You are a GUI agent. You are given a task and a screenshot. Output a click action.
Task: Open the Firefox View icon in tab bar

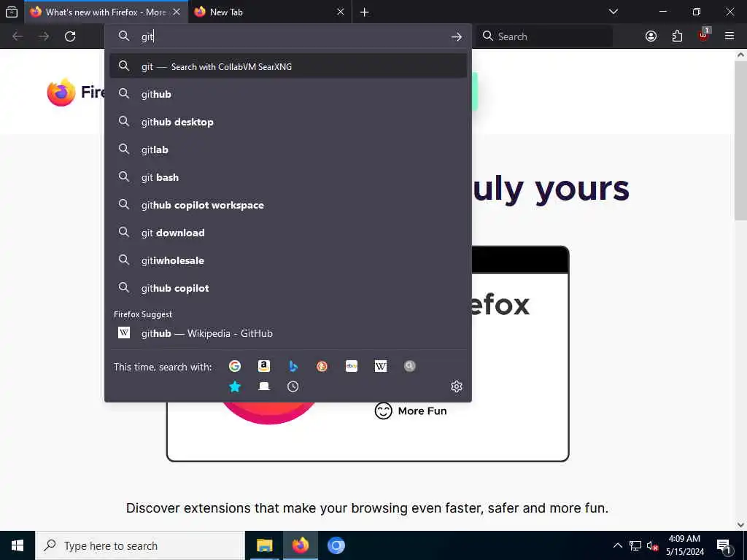12,12
